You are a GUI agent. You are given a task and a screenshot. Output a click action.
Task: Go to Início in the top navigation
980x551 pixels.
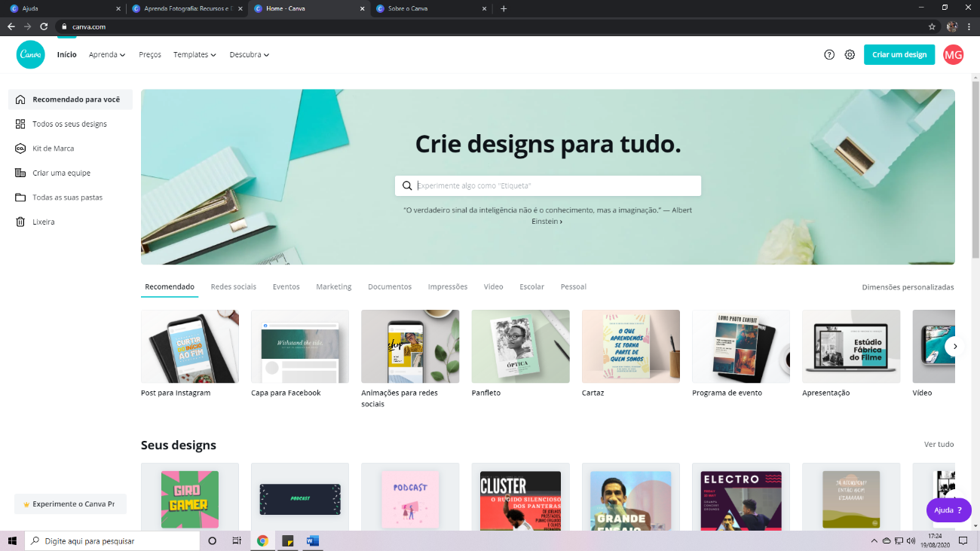[67, 54]
